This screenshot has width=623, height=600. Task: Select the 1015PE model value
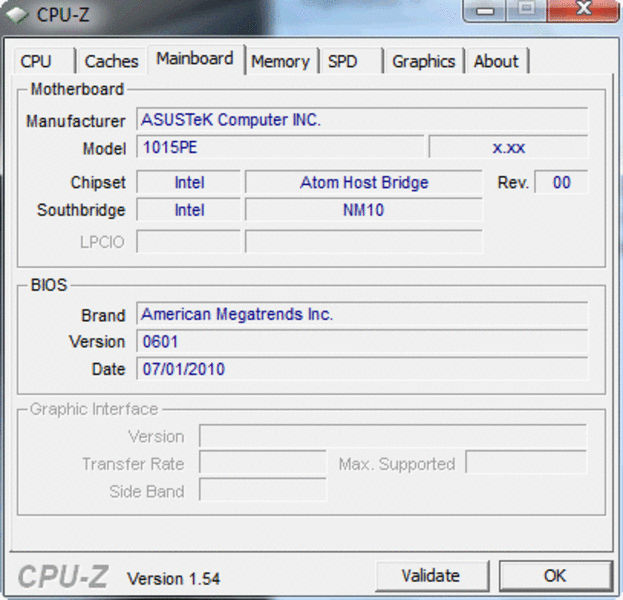point(280,147)
